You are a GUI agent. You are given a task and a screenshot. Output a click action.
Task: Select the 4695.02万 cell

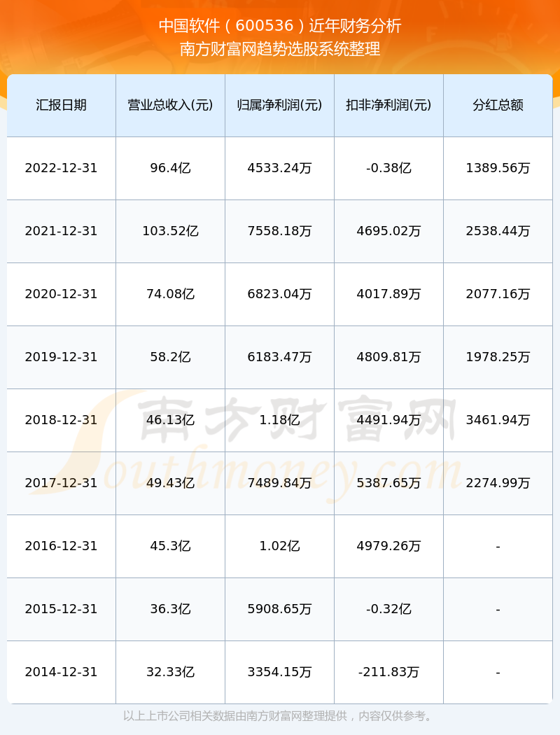(389, 231)
